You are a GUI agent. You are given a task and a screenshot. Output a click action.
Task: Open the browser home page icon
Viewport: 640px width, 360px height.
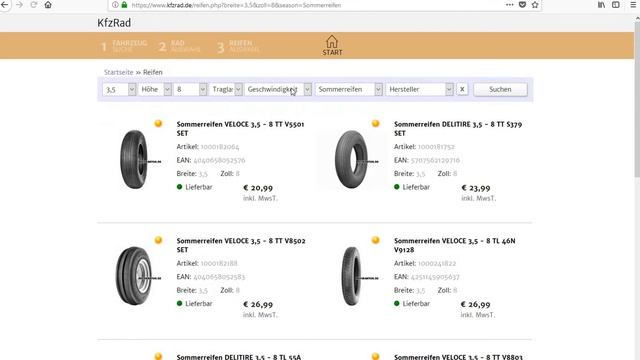tap(48, 5)
